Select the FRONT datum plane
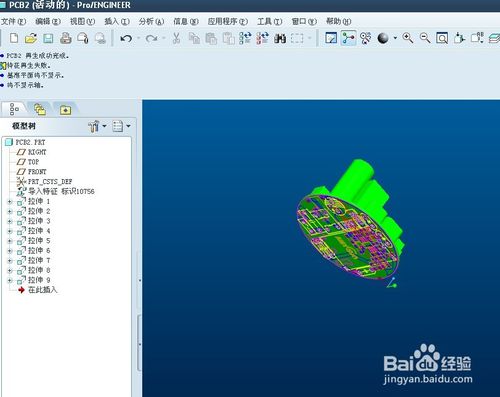The height and width of the screenshot is (397, 500). [37, 172]
